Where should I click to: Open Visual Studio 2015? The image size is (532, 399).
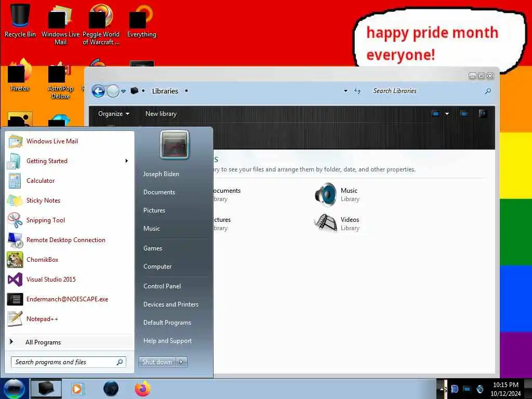[x=70, y=280]
